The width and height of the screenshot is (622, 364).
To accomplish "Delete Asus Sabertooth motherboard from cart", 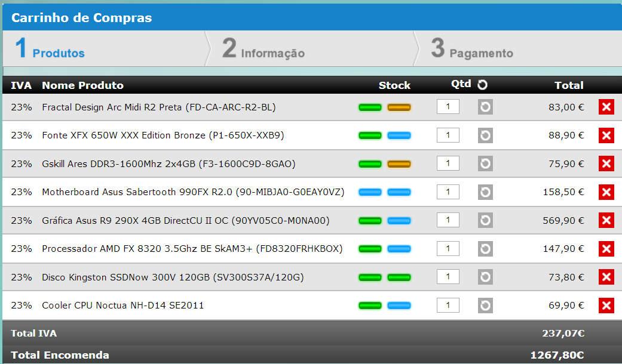I will pyautogui.click(x=606, y=192).
